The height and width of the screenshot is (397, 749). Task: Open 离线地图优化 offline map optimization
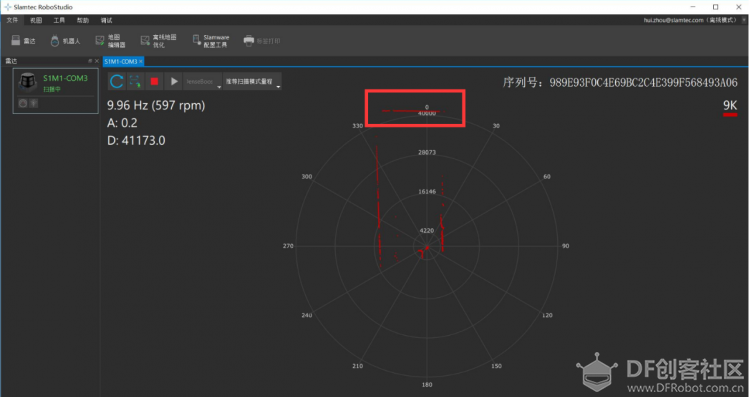coord(158,41)
